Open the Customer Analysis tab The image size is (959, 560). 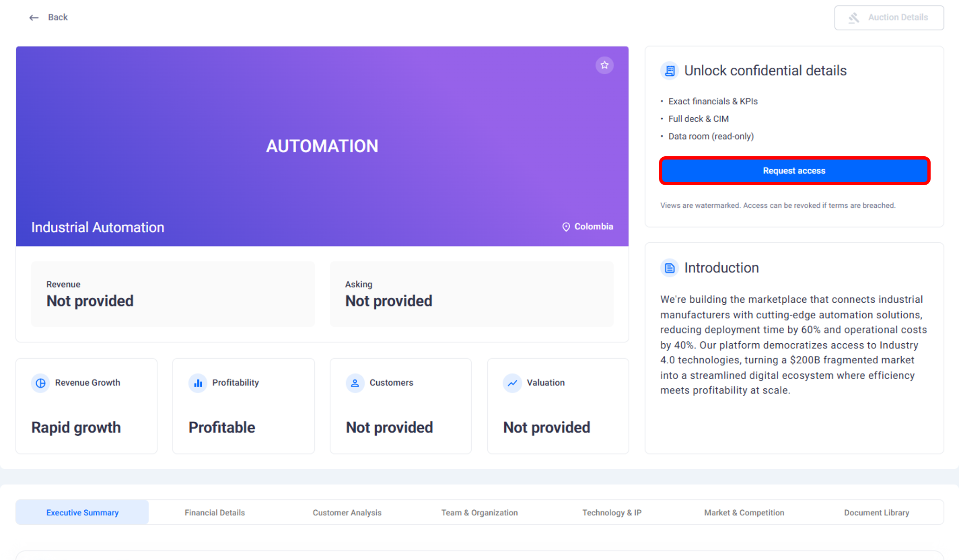coord(347,513)
